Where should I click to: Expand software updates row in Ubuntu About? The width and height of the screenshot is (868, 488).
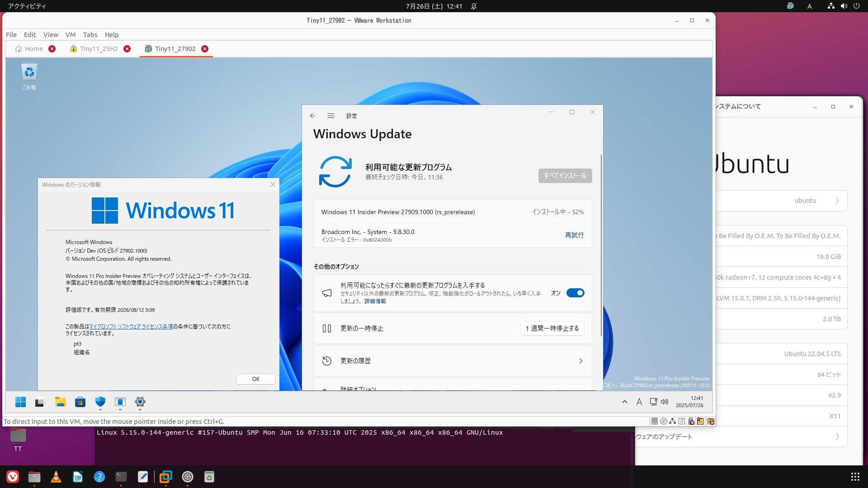(x=741, y=436)
